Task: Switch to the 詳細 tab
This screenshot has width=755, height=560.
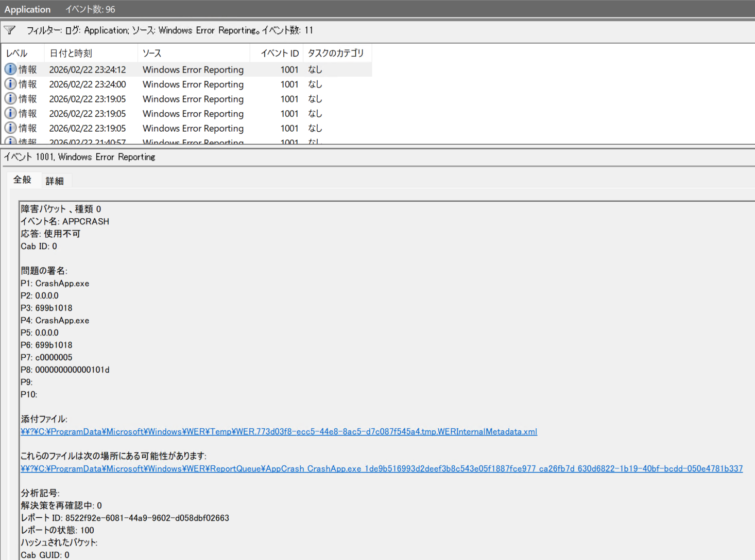Action: (55, 181)
